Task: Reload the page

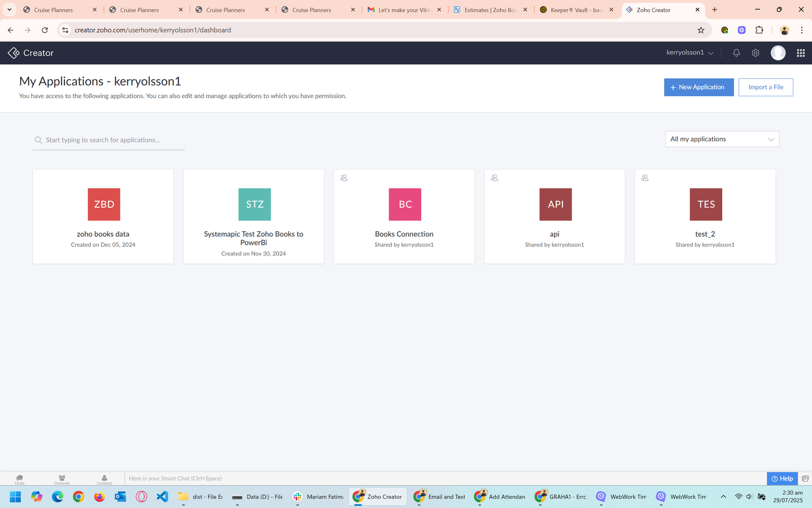Action: (x=45, y=30)
